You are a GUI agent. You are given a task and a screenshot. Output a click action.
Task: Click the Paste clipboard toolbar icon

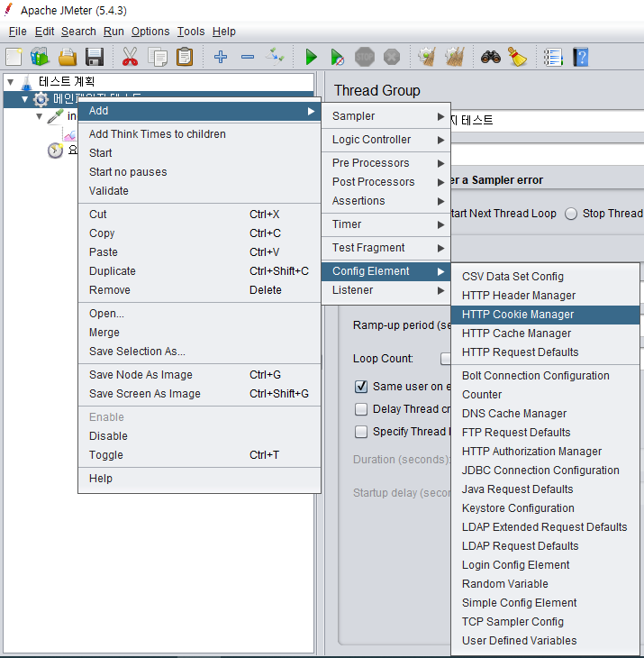point(185,58)
